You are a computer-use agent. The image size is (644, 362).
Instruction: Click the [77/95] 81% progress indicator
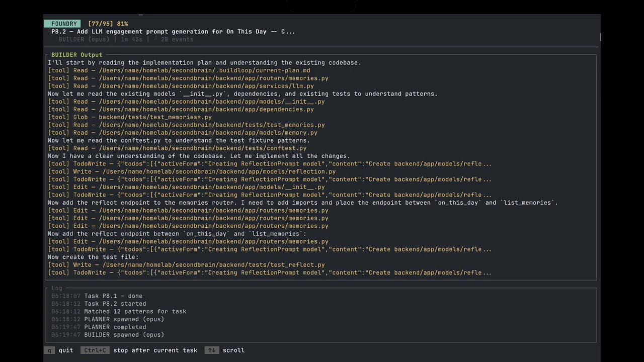(x=108, y=24)
